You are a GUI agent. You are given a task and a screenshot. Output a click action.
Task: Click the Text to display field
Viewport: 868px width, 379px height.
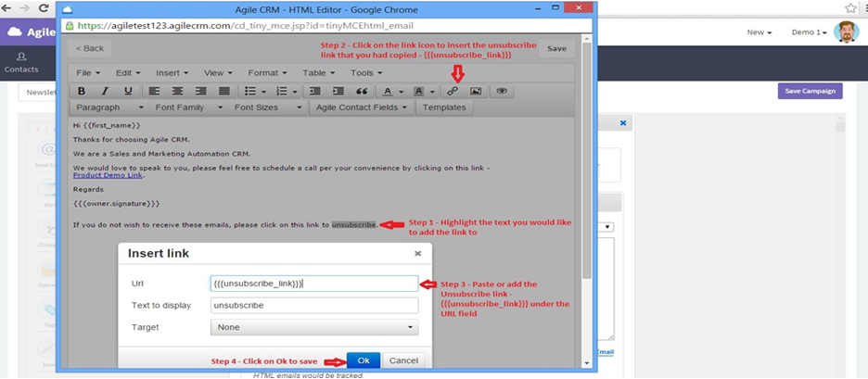(x=314, y=306)
